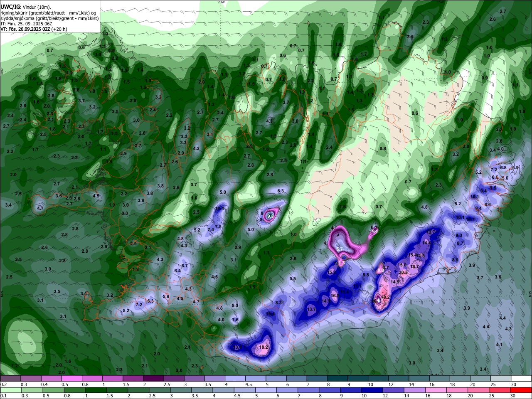The width and height of the screenshot is (532, 399).
Task: Click the grey-blue 3.5 swatch in lower legend
Action: (202, 390)
